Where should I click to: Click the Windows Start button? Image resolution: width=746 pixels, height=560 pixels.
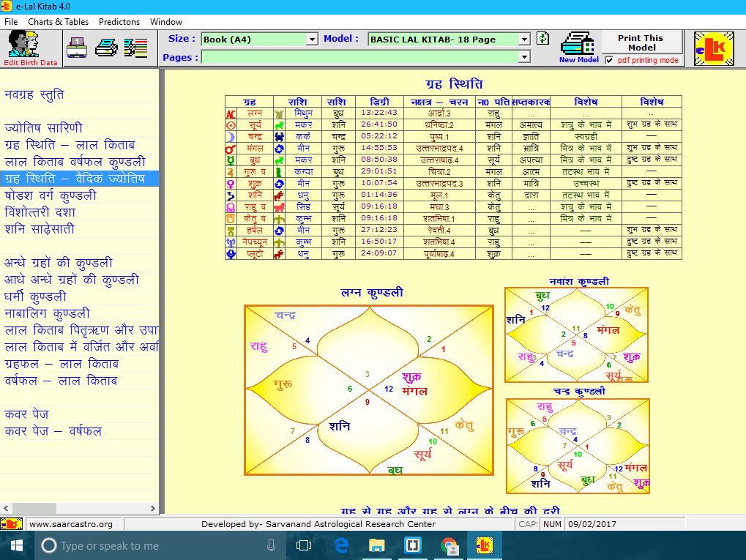(17, 546)
